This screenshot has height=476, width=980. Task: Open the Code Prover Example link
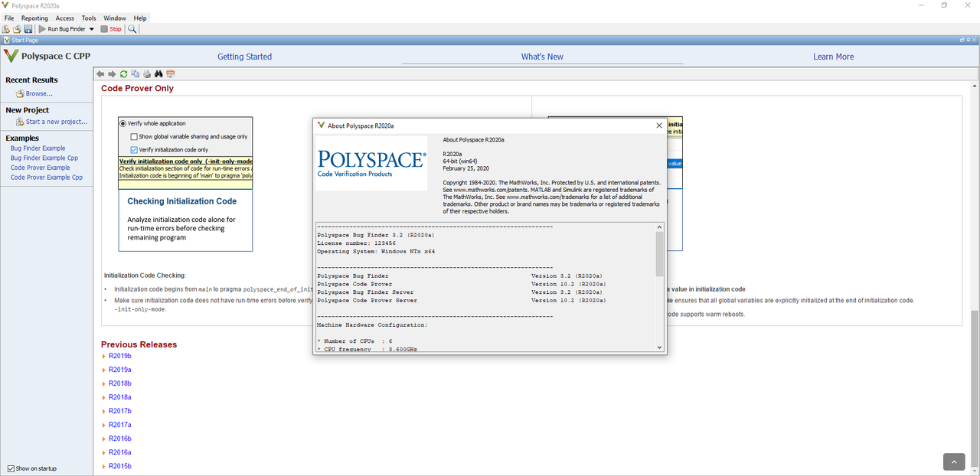[41, 168]
